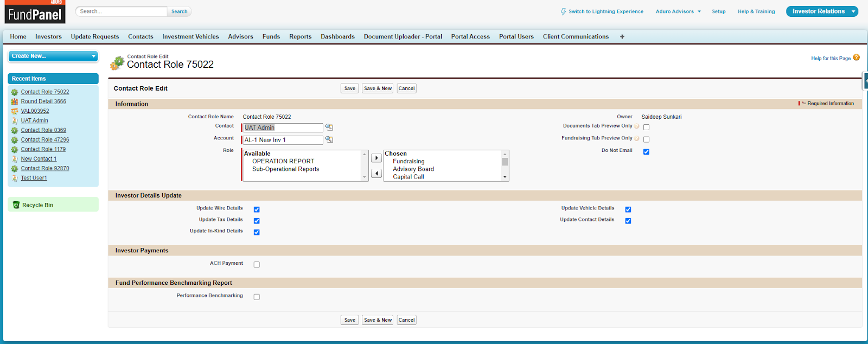868x344 pixels.
Task: Uncheck the Do Not Email checkbox
Action: tap(646, 152)
